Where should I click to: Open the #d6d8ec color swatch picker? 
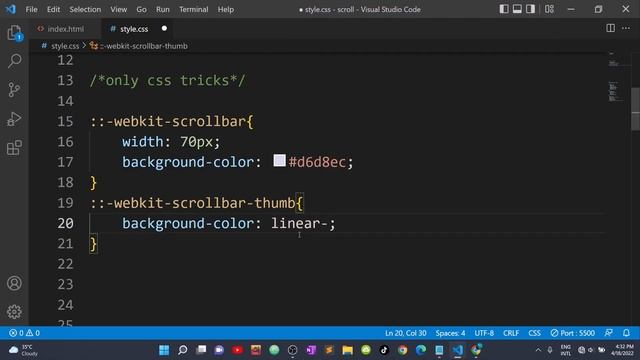(280, 160)
